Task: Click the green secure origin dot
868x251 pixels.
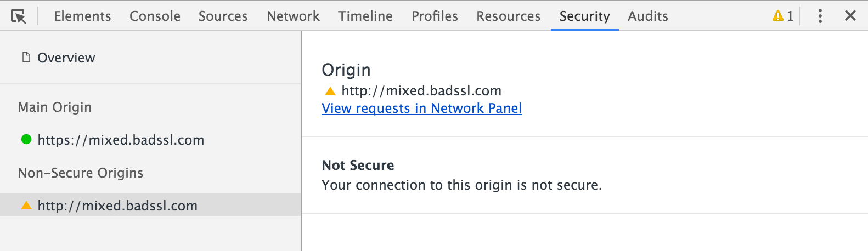Action: tap(26, 139)
